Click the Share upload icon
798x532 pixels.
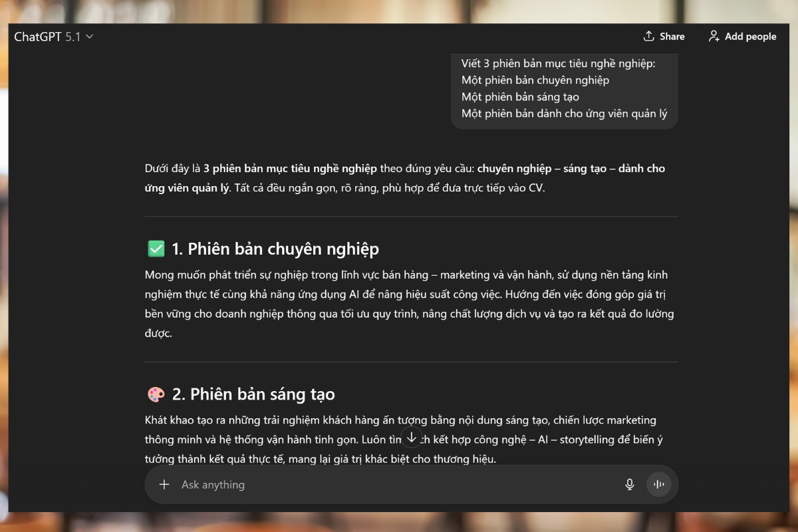(649, 37)
